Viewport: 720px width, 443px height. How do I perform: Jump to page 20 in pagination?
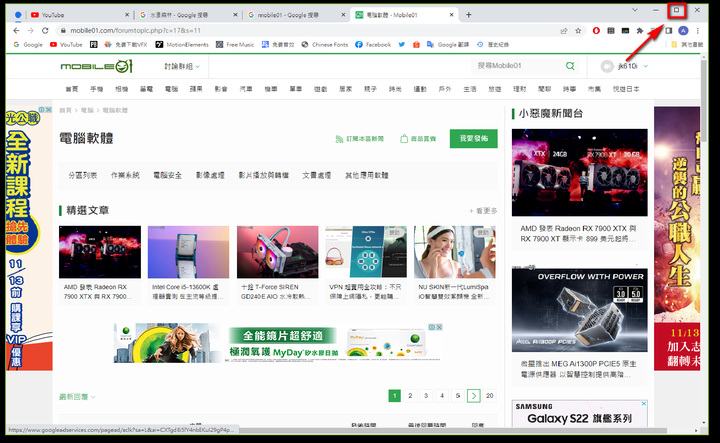490,396
